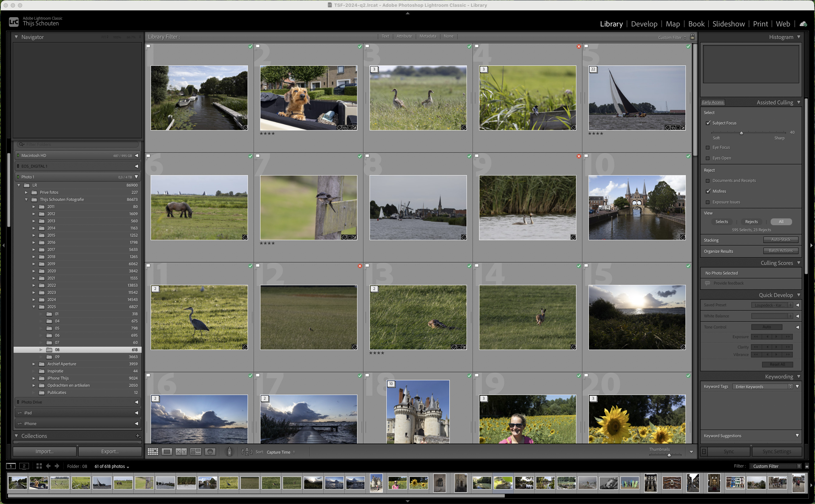This screenshot has width=815, height=504.
Task: Expand the 2024 folder in tree
Action: click(34, 300)
